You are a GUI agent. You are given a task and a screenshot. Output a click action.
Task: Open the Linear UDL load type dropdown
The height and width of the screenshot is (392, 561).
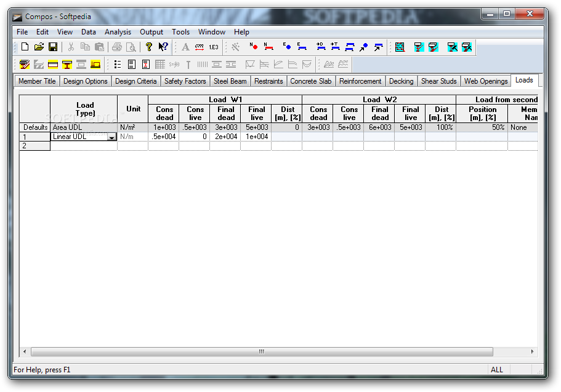pos(112,137)
